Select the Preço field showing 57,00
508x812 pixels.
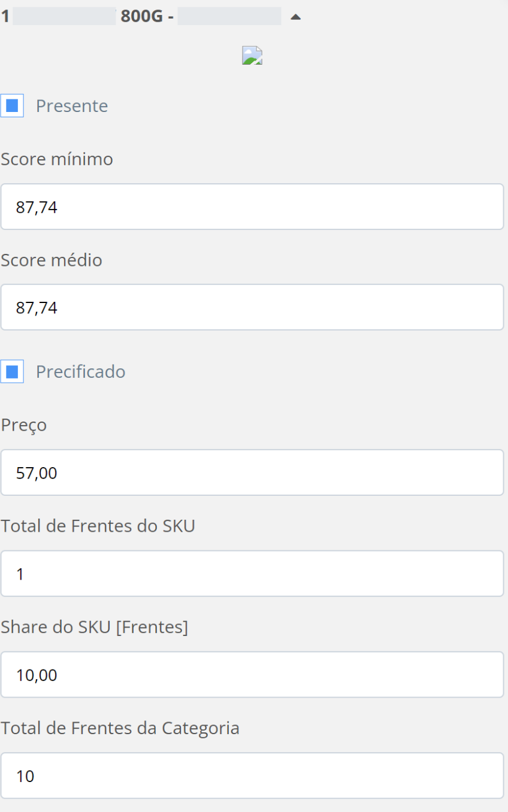click(x=252, y=472)
